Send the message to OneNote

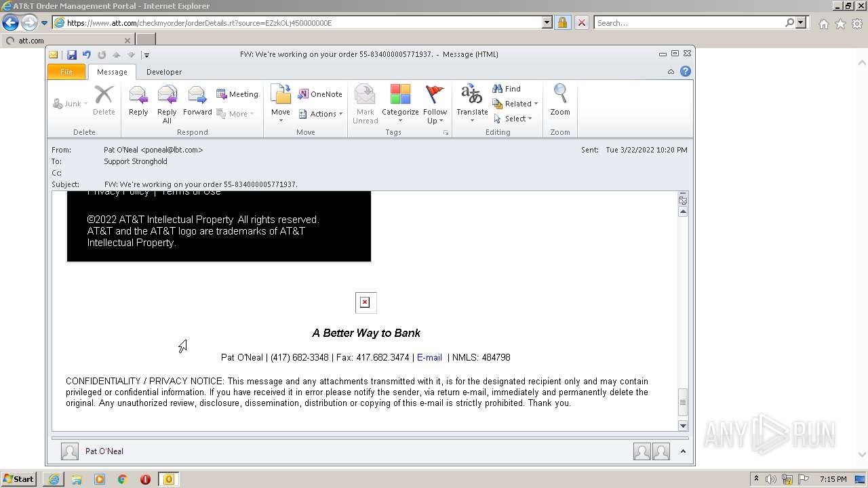(320, 94)
